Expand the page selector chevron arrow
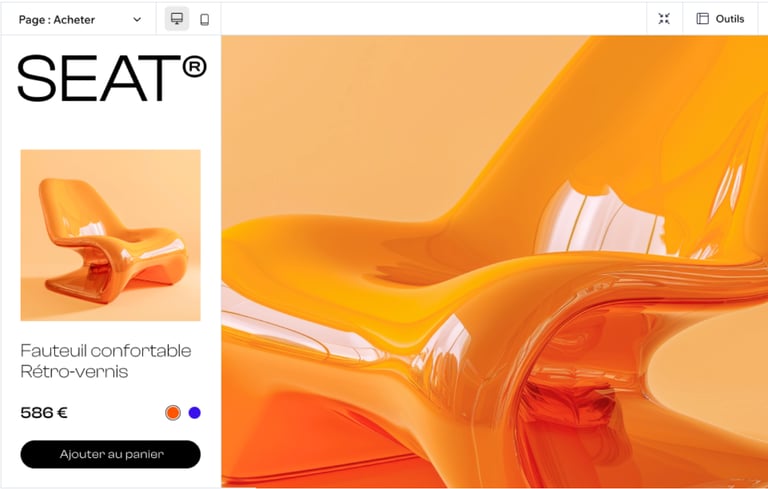 pyautogui.click(x=137, y=20)
